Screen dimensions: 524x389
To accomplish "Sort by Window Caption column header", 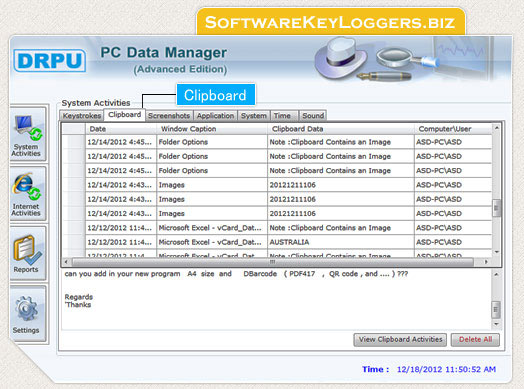I will [x=212, y=129].
